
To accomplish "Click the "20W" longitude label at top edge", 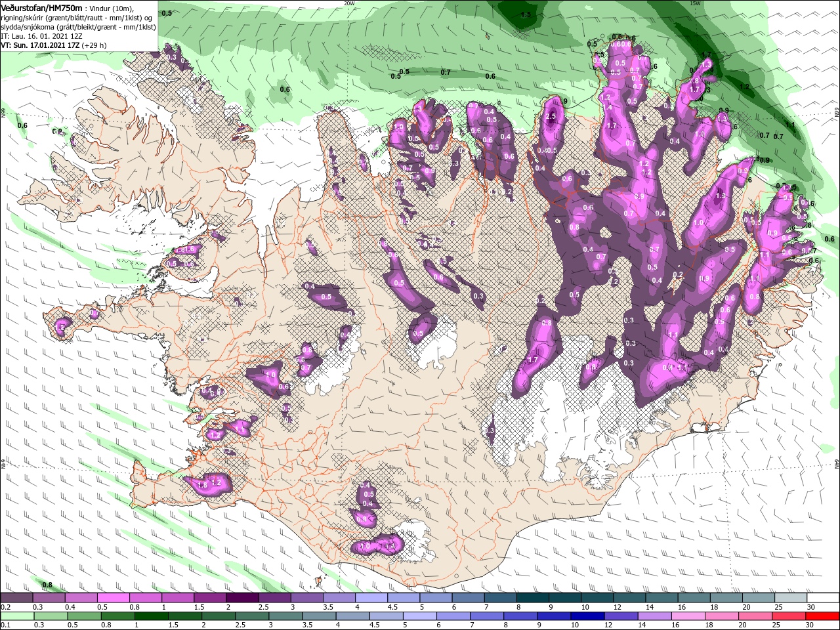I will [x=349, y=3].
